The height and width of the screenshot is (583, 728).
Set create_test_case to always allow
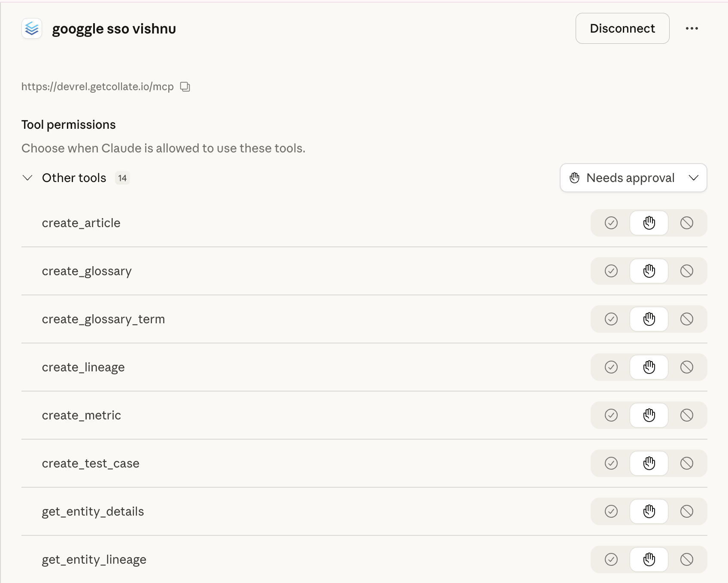[611, 463]
